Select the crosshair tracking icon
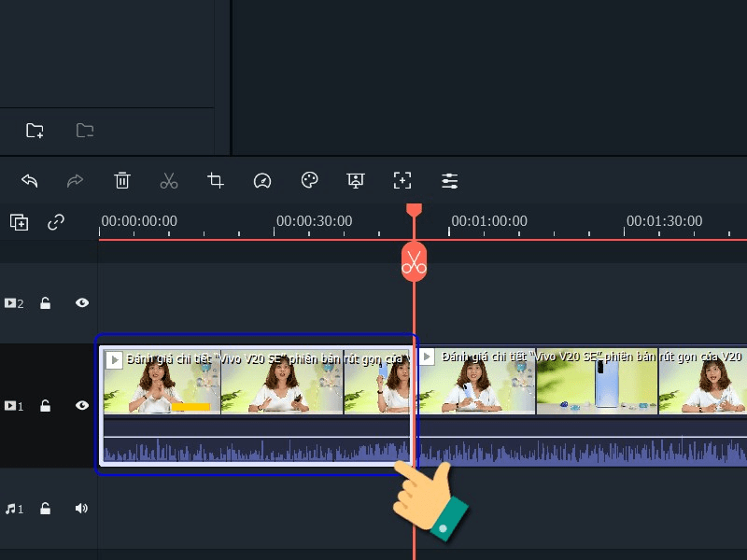Viewport: 747px width, 560px height. [x=403, y=180]
